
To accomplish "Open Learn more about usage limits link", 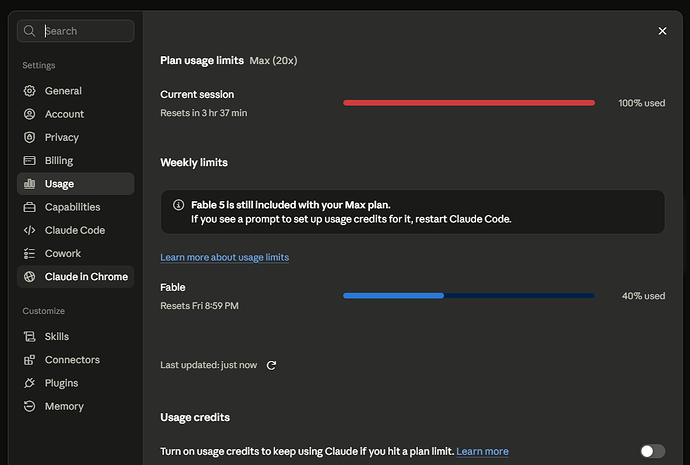I will point(224,257).
